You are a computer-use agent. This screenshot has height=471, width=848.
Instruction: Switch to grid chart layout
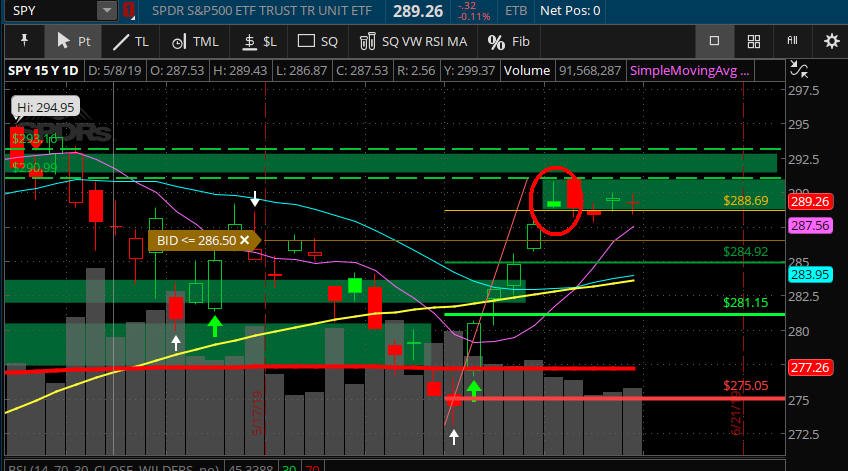click(x=753, y=41)
